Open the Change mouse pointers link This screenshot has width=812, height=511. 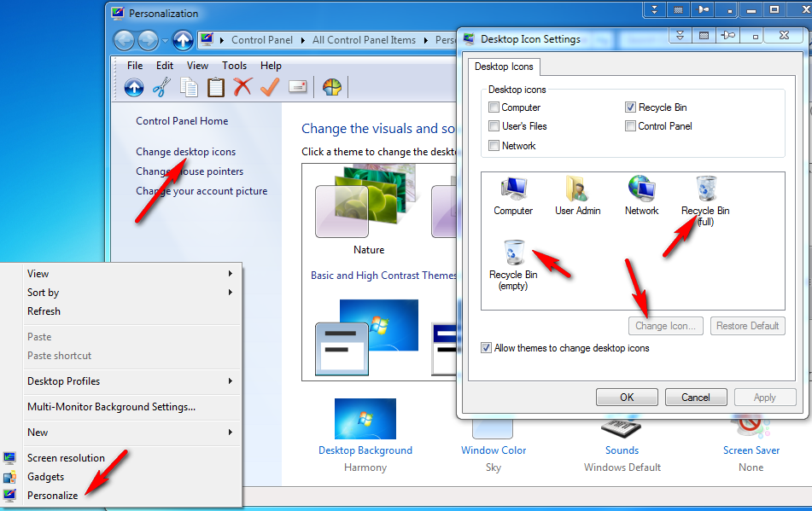coord(190,171)
